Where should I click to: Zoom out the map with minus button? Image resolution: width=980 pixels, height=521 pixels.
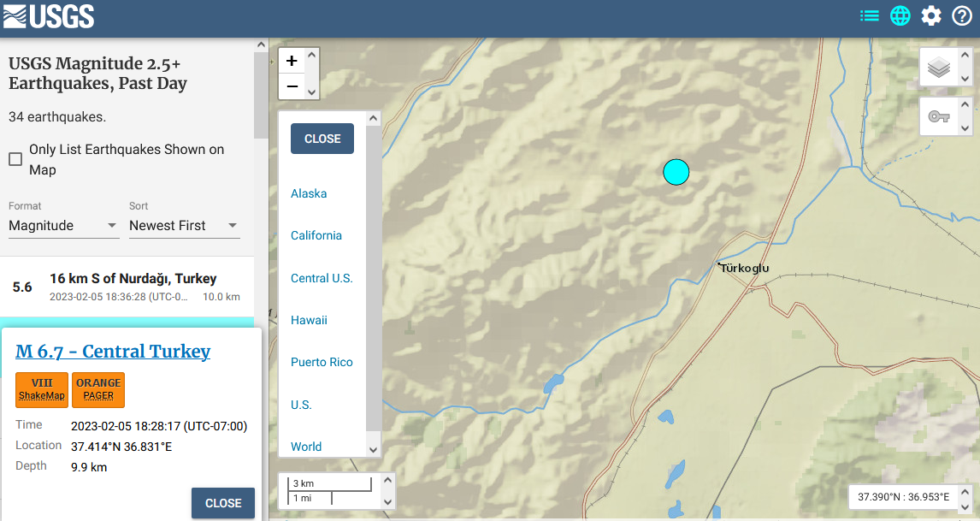292,86
